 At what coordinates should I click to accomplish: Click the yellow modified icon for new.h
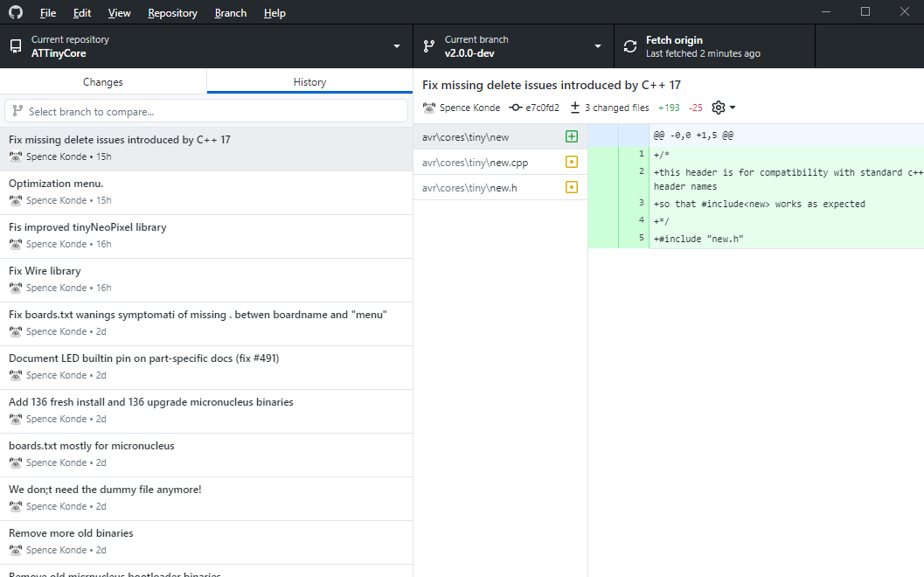pos(572,187)
